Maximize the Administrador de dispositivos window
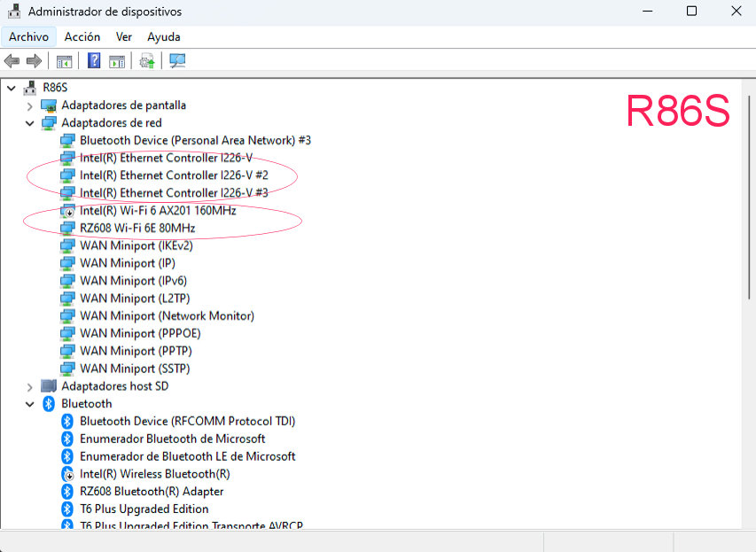This screenshot has height=552, width=756. [691, 12]
